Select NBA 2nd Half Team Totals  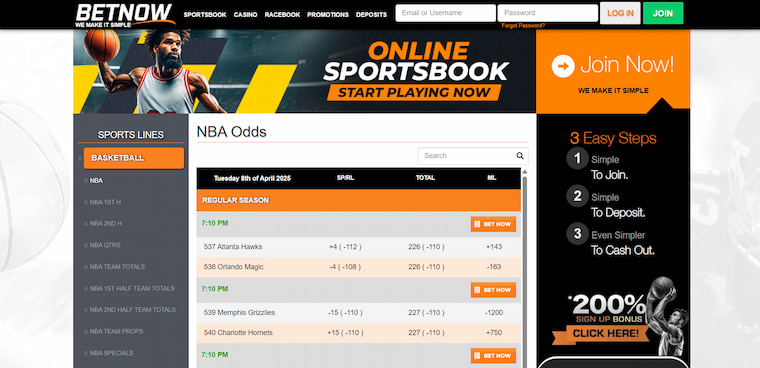point(132,309)
